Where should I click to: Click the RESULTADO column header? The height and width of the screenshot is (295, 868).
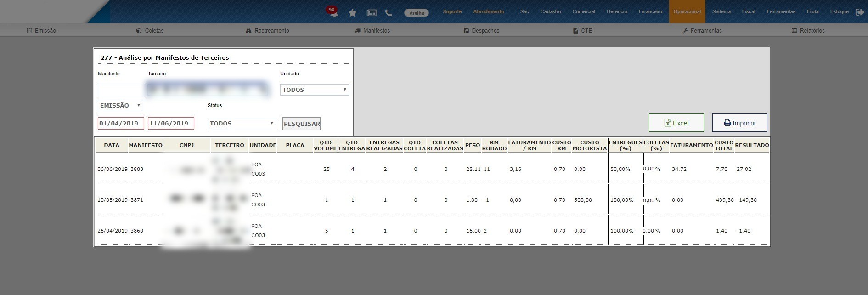tap(752, 145)
